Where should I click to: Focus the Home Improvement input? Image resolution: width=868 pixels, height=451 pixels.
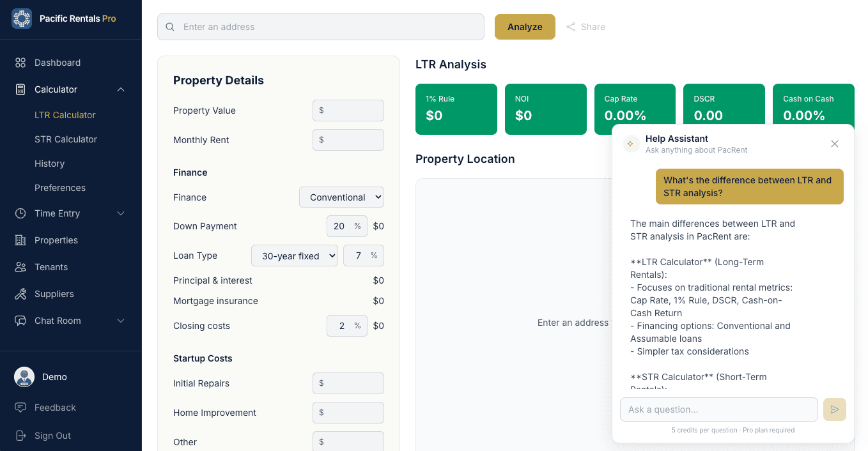[x=348, y=413]
